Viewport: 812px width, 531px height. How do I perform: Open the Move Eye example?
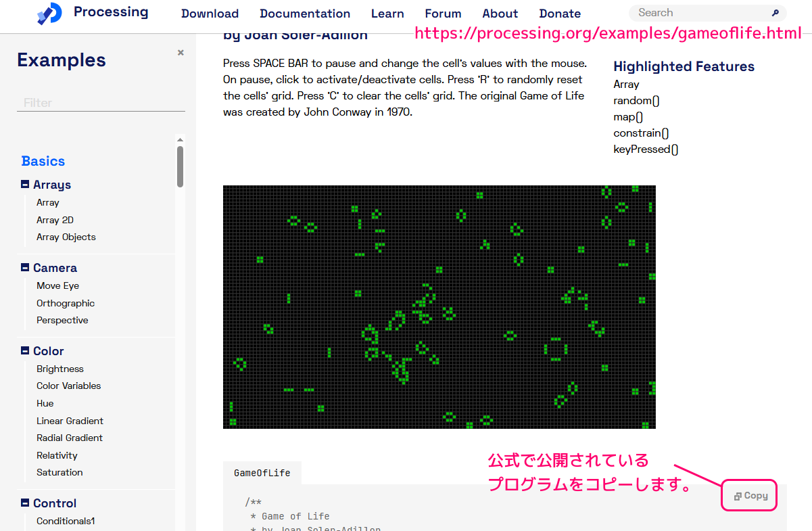pos(57,285)
